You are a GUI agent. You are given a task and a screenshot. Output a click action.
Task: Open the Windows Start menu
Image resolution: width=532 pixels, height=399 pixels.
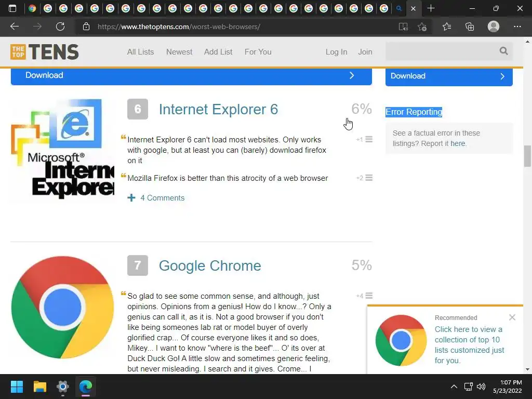pos(17,387)
